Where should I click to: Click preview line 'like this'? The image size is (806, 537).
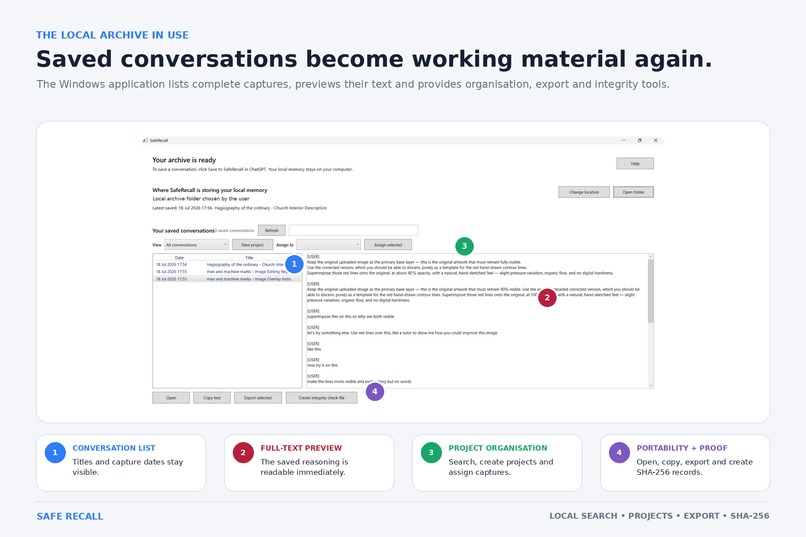click(314, 349)
